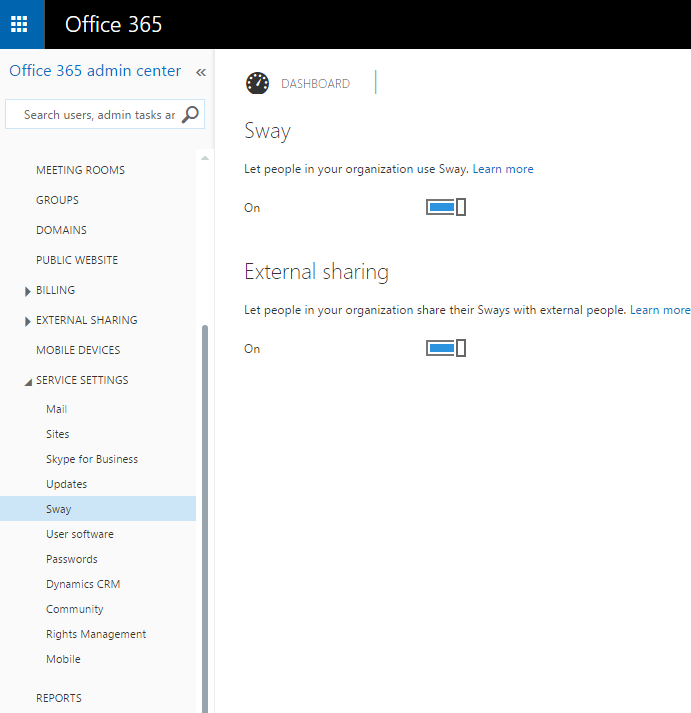Toggle the Sway service switch off

[x=446, y=207]
